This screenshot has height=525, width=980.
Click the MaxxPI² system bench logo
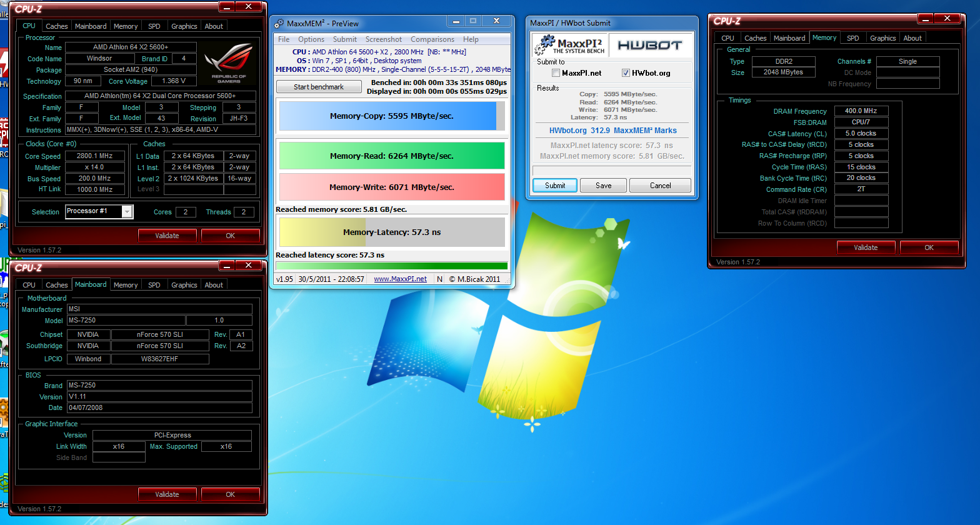click(x=569, y=45)
